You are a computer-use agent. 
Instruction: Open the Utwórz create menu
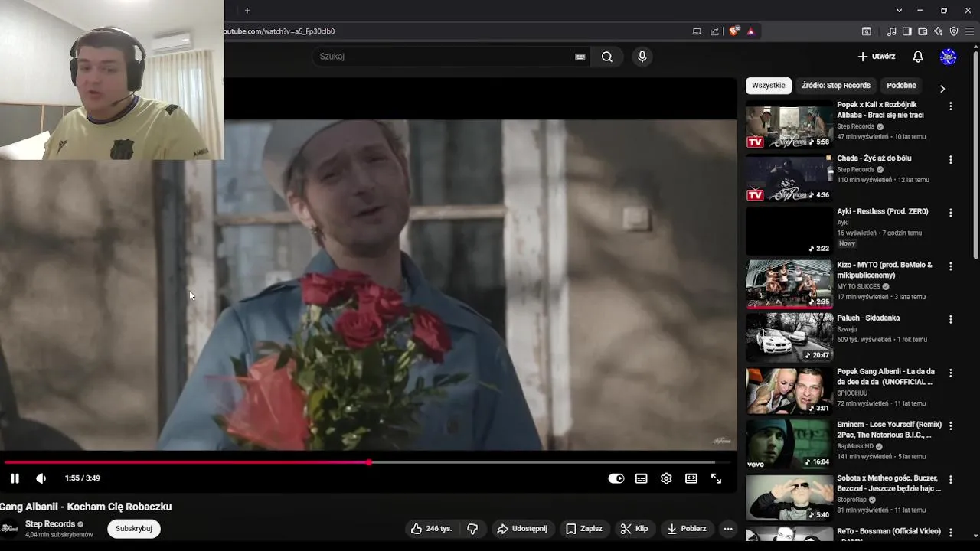[876, 57]
